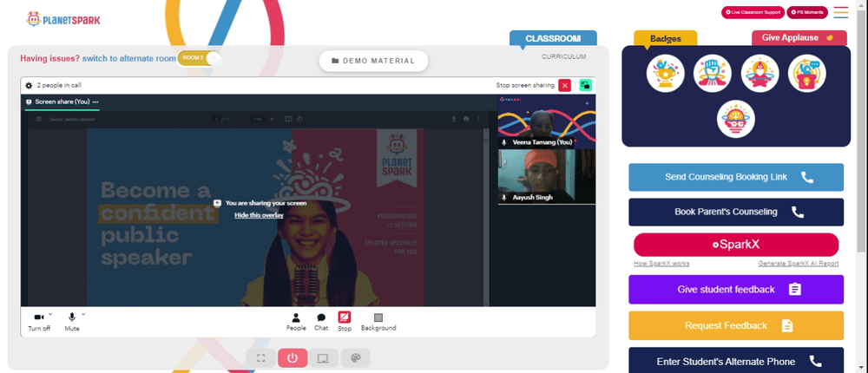Viewport: 868px width, 373px height.
Task: Award the meditating figure badge
Action: pos(760,74)
